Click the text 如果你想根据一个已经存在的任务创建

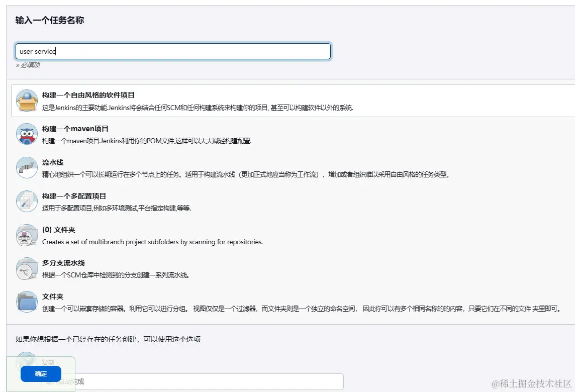(x=108, y=339)
